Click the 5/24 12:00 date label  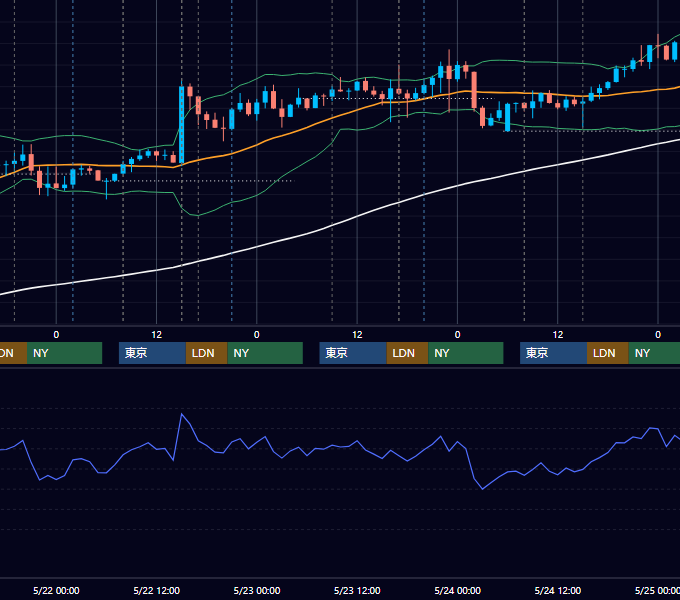coord(558,590)
